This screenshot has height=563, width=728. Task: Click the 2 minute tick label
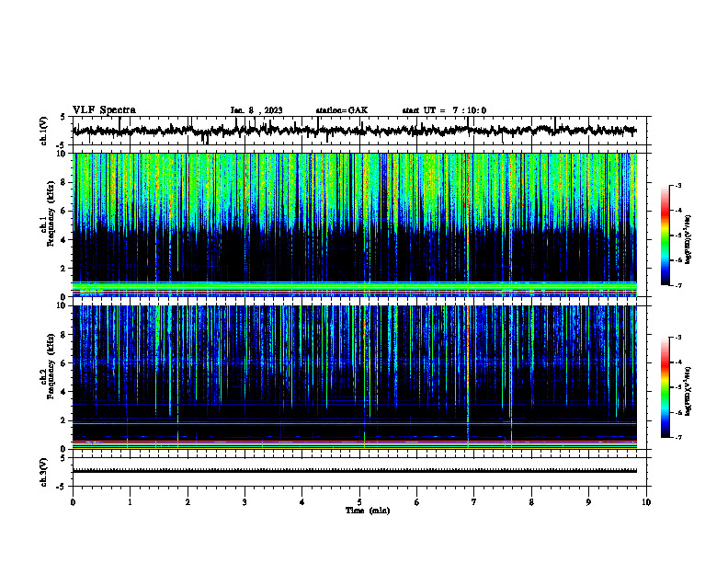(x=188, y=502)
